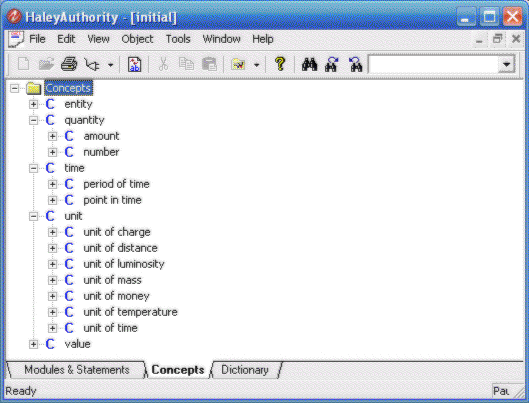Click inside the toolbar search text field
This screenshot has height=403, width=529.
pos(433,64)
